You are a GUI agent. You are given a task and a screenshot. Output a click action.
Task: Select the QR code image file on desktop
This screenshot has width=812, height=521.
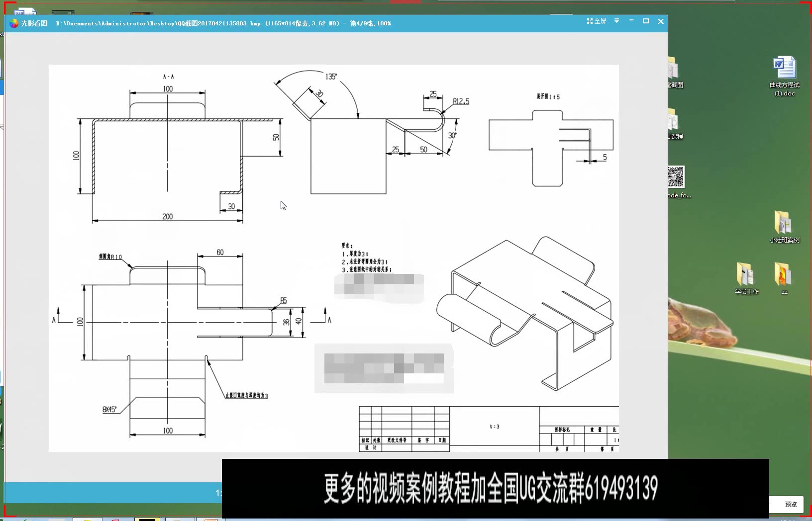(x=679, y=182)
